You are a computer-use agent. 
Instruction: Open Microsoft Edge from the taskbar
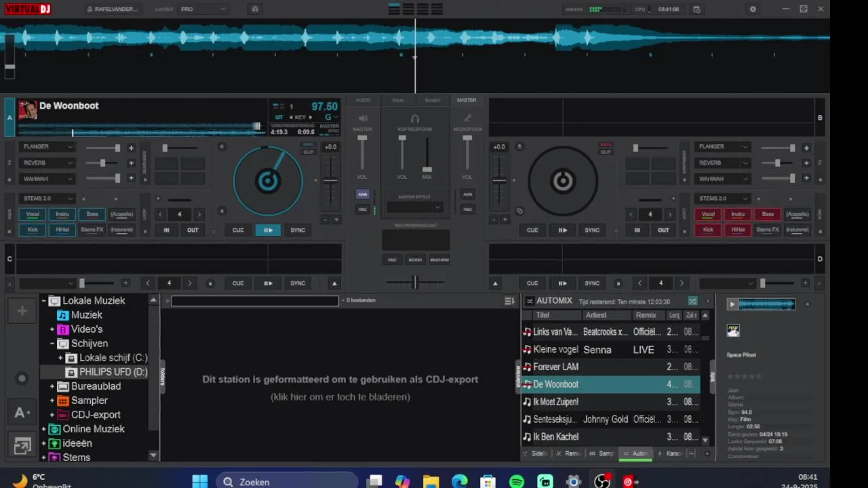click(460, 481)
